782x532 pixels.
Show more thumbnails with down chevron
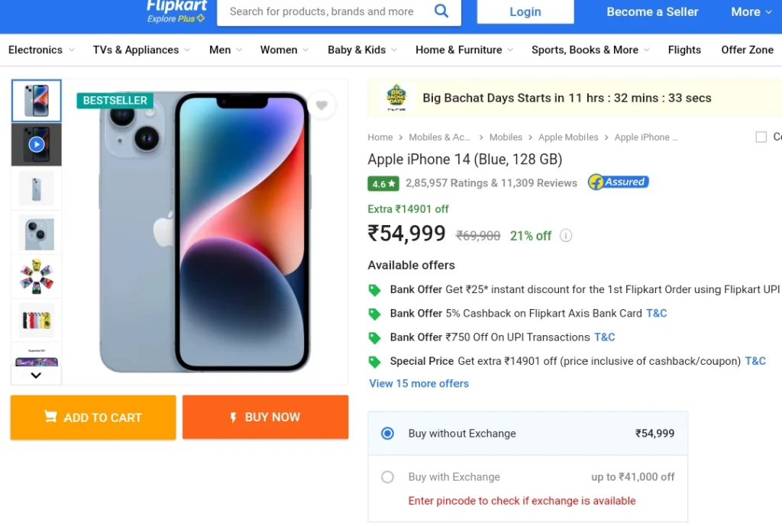coord(36,376)
